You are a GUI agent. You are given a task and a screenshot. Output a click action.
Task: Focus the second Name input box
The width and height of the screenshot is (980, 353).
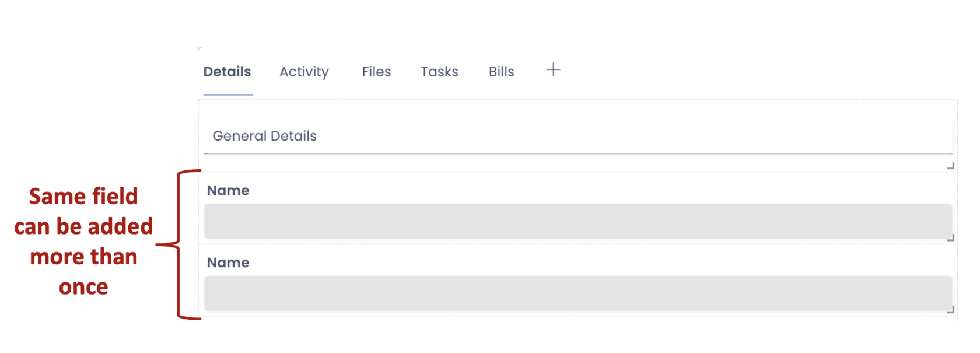point(577,293)
